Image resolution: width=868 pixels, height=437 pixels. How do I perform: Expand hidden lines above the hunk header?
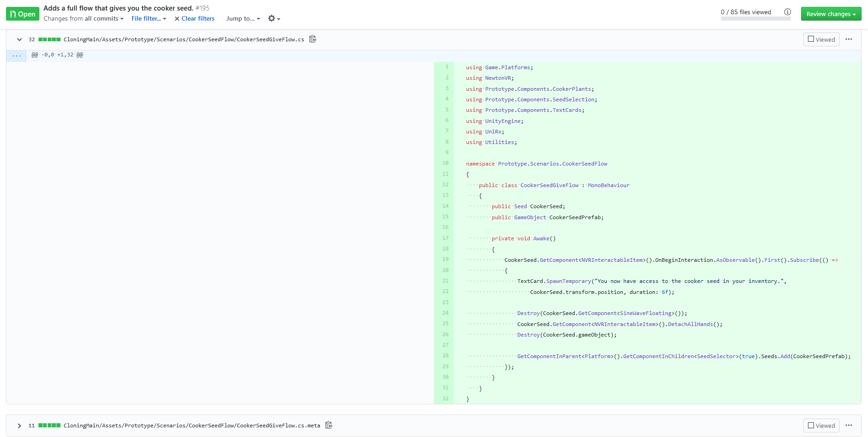16,55
